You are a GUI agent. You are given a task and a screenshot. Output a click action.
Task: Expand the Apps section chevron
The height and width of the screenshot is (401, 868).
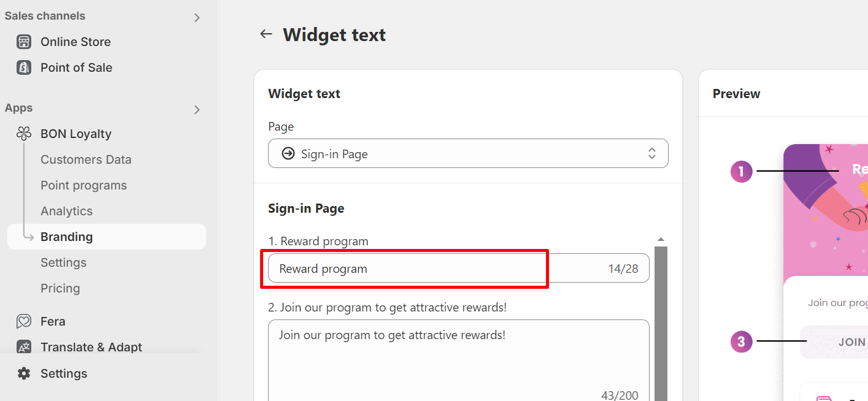197,110
